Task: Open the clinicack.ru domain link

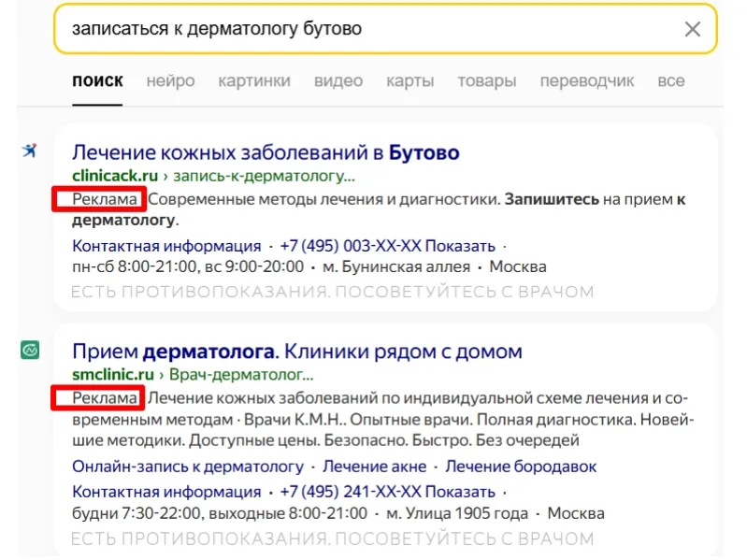Action: click(x=115, y=176)
